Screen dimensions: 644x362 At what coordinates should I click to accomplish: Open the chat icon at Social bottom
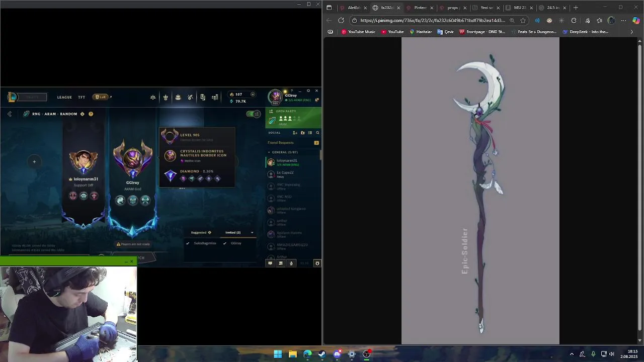270,263
